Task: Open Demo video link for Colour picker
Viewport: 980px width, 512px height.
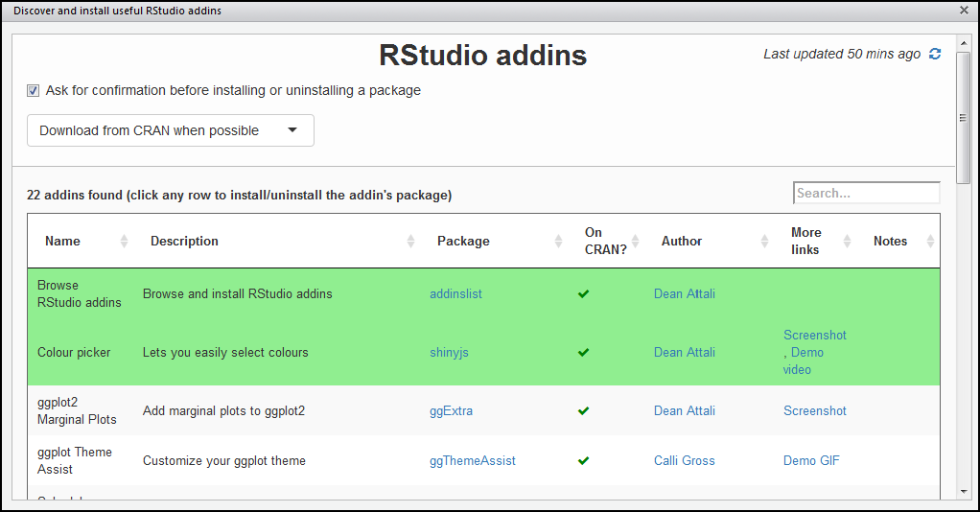Action: tap(804, 361)
